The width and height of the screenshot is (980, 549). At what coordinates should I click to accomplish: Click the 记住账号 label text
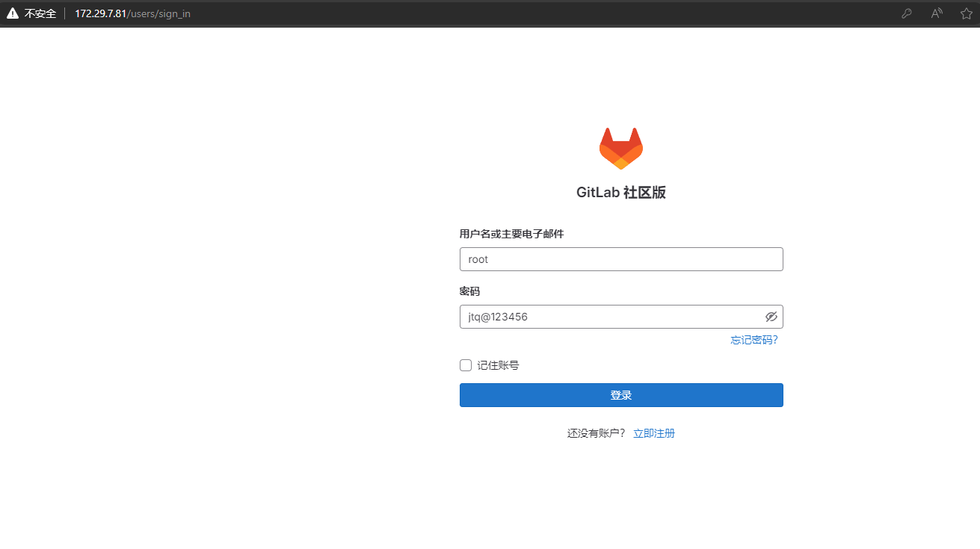[498, 365]
